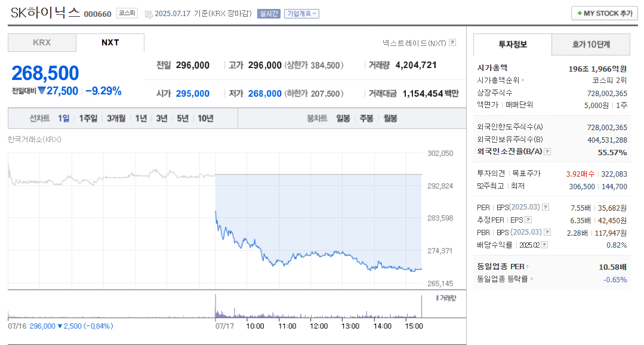644x345 pixels.
Task: Click the 배당수익률 help question icon
Action: click(544, 245)
